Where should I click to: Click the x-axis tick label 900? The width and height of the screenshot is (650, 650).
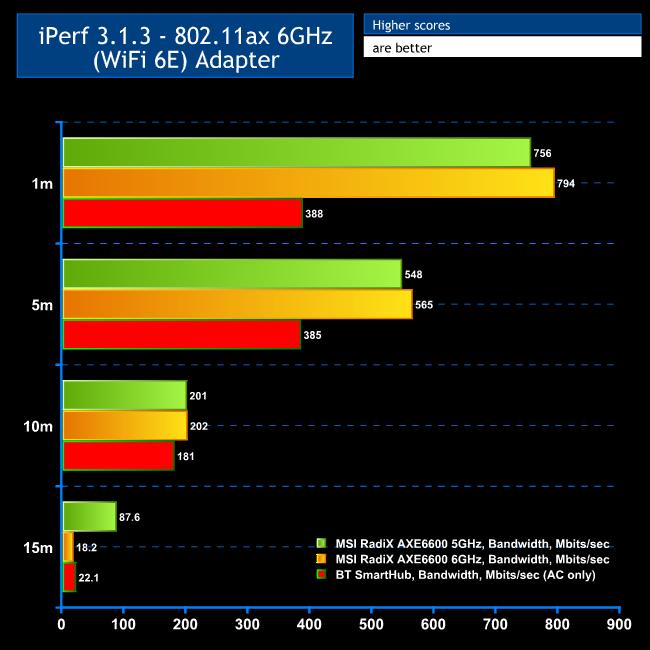619,624
